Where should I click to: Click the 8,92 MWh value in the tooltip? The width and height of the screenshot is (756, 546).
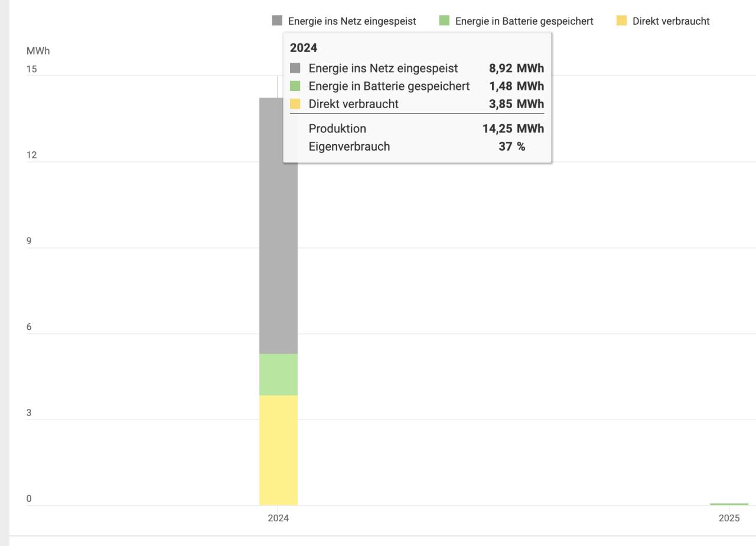pyautogui.click(x=516, y=69)
